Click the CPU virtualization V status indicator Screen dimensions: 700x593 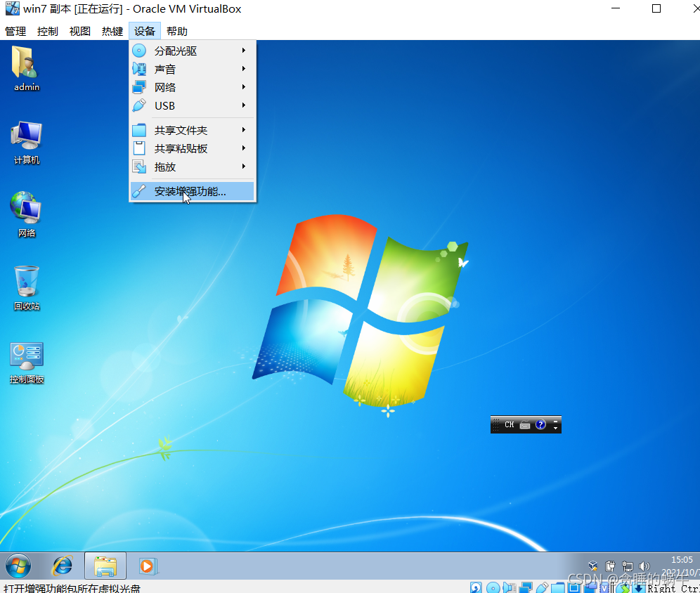(x=604, y=588)
